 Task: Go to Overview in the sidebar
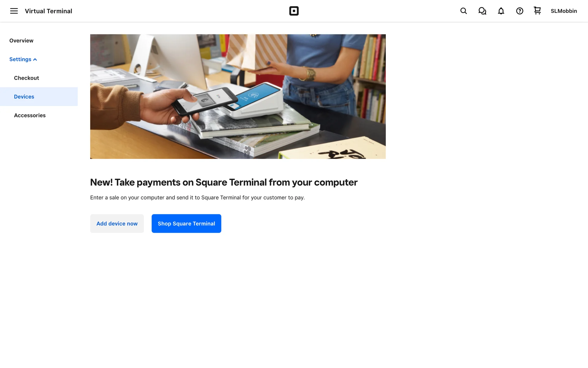(21, 40)
